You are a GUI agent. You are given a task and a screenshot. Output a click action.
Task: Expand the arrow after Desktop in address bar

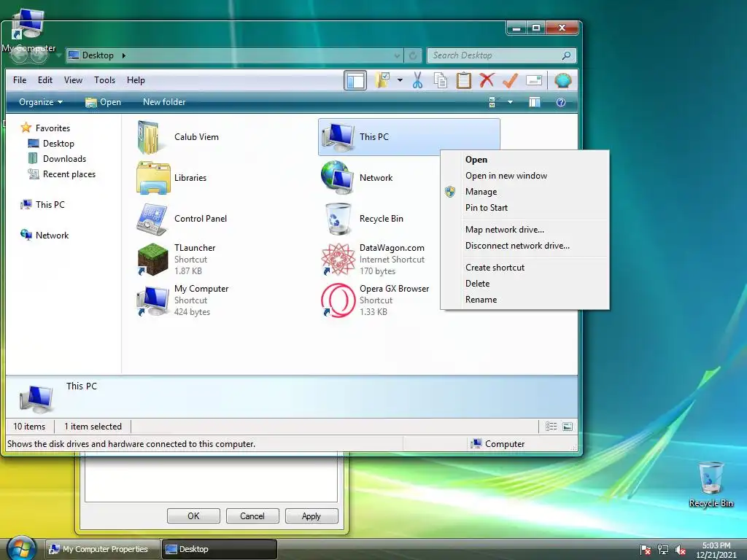click(123, 55)
